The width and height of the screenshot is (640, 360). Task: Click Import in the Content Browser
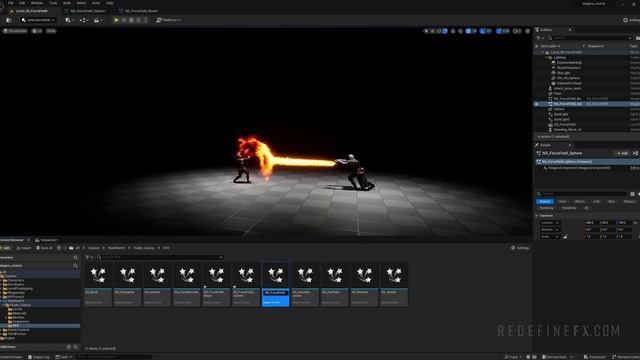point(24,248)
